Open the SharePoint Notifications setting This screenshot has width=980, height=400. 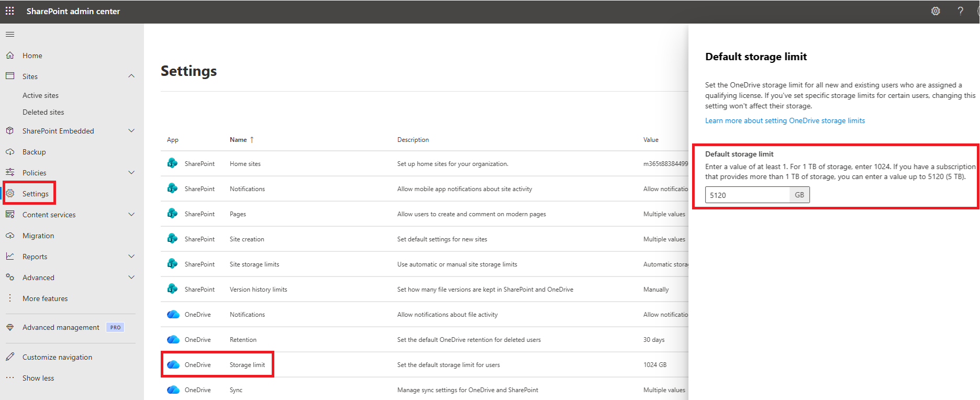(247, 189)
